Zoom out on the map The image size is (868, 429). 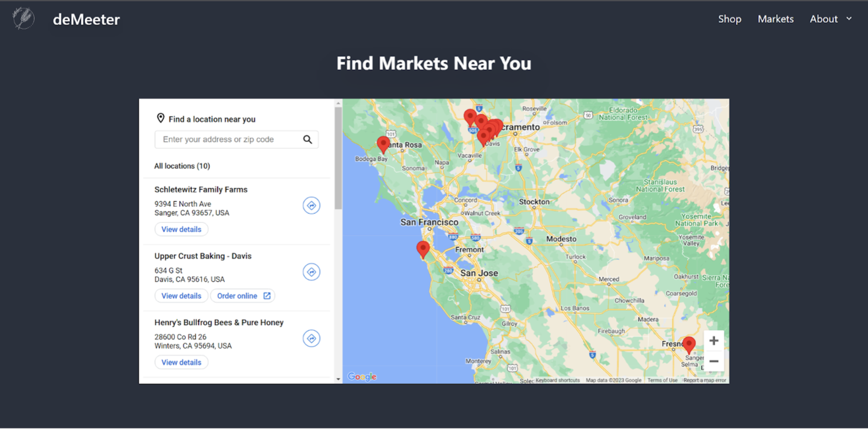[714, 361]
